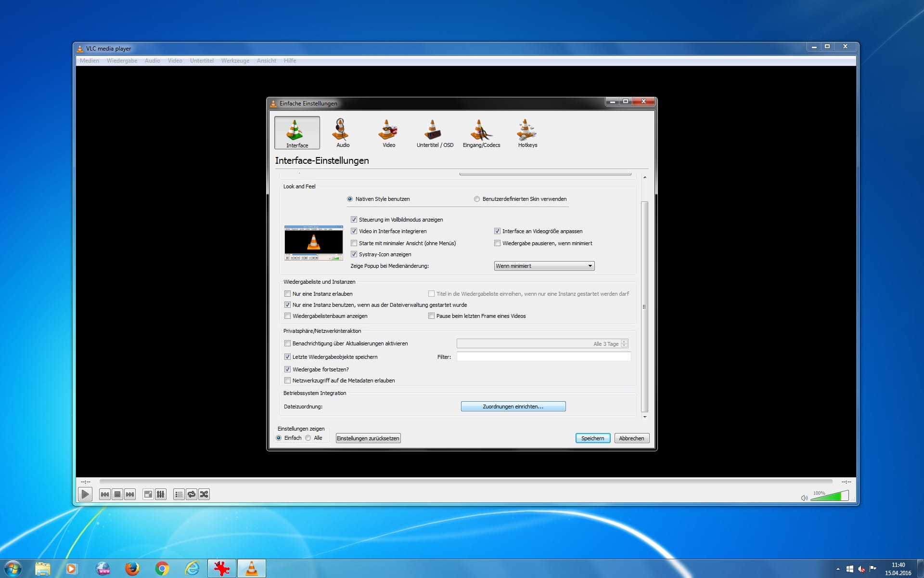Open the Untertitel / OSD settings category
The width and height of the screenshot is (924, 578).
point(435,133)
